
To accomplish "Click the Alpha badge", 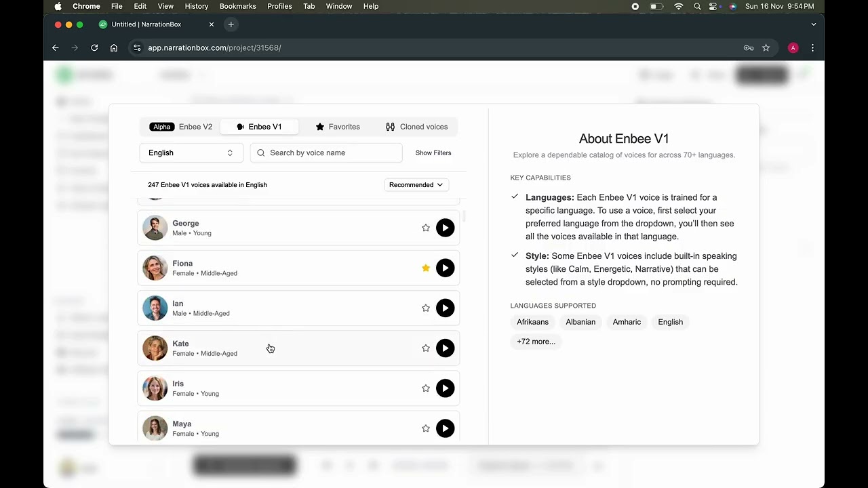I will pos(161,127).
